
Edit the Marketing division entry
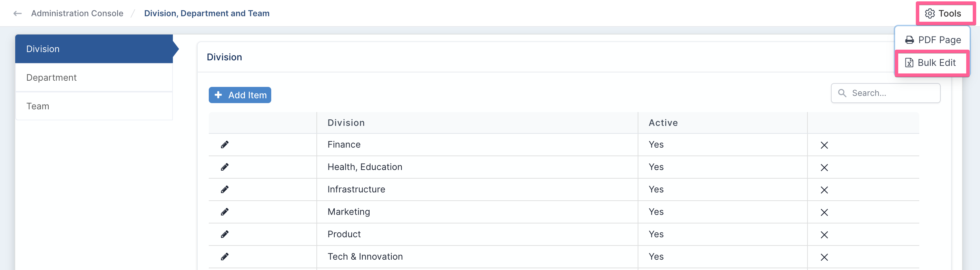tap(225, 212)
